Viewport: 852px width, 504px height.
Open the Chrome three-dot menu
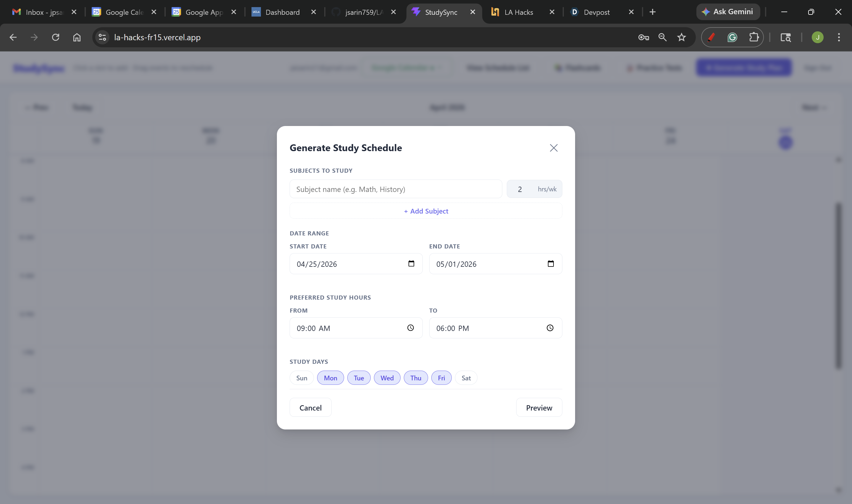pos(838,37)
